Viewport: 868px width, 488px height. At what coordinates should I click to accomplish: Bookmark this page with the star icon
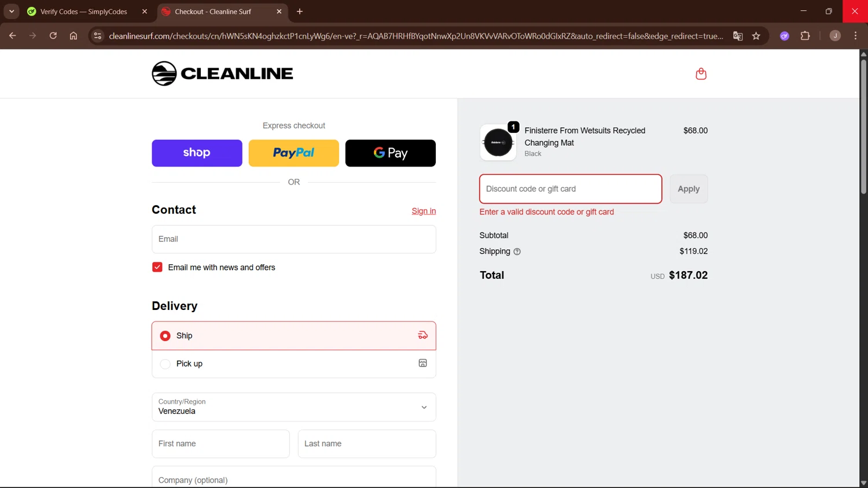[756, 36]
